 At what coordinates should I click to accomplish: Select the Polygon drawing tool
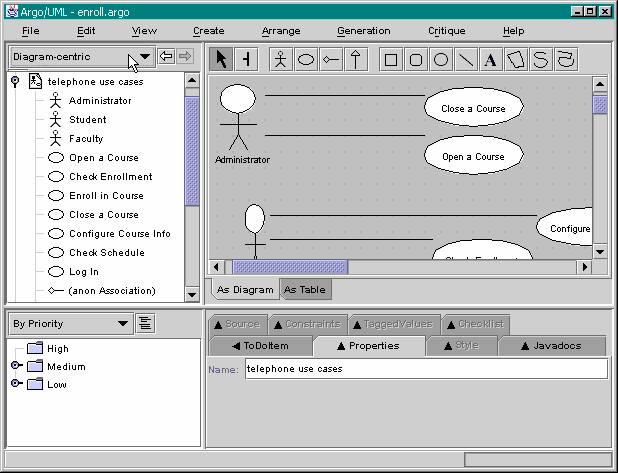[516, 60]
